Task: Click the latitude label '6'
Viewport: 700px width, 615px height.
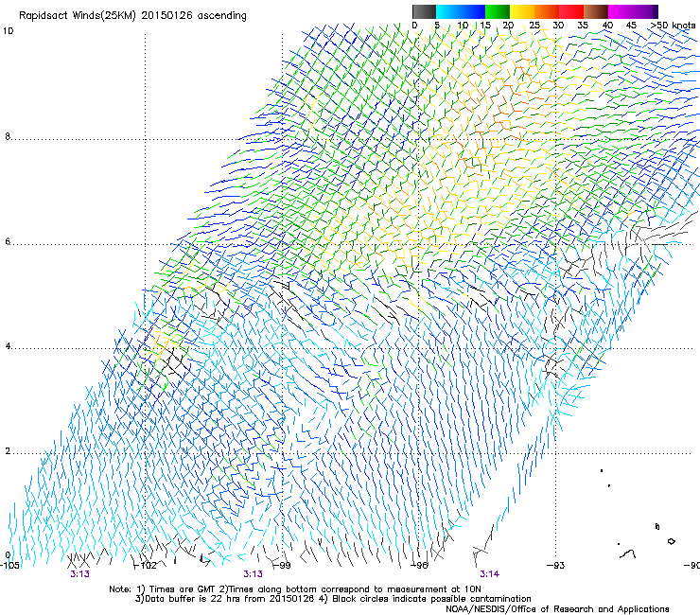Action: click(x=8, y=241)
